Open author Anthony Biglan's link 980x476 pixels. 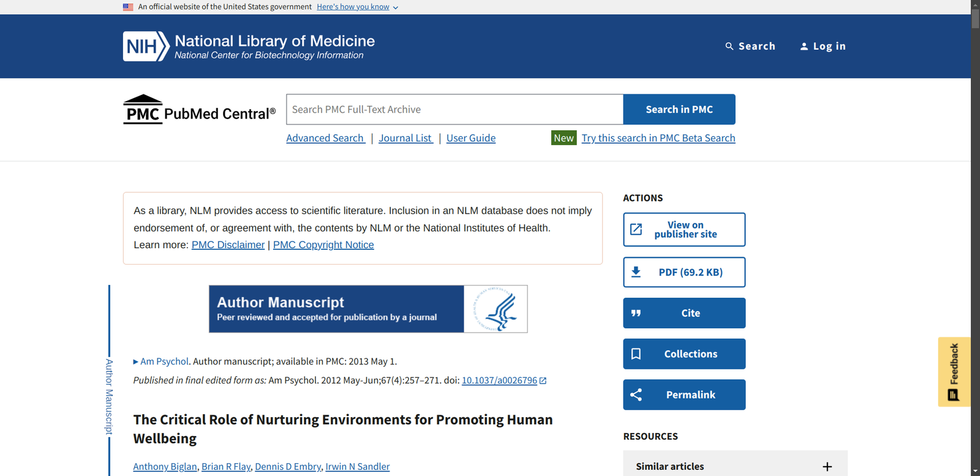tap(165, 467)
